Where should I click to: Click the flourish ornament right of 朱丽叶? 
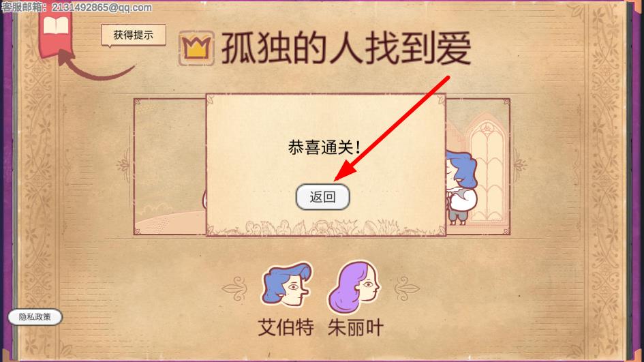pyautogui.click(x=407, y=288)
